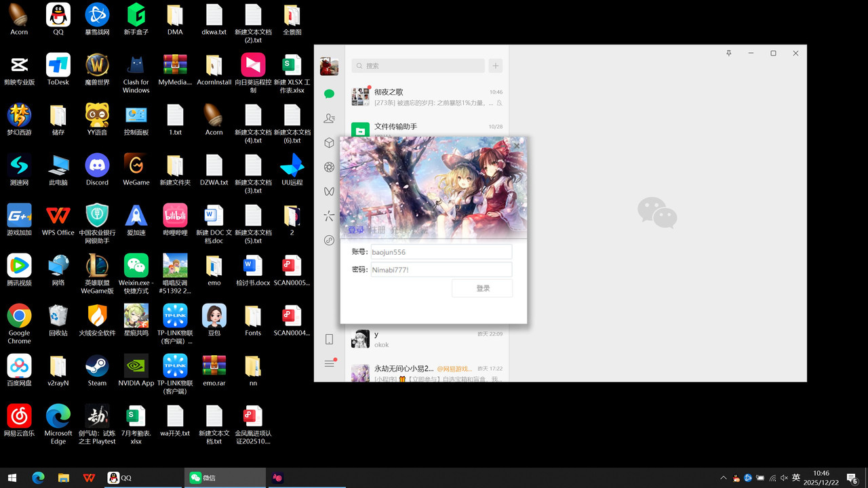Click the plus button beside WeChat search

pyautogui.click(x=496, y=66)
